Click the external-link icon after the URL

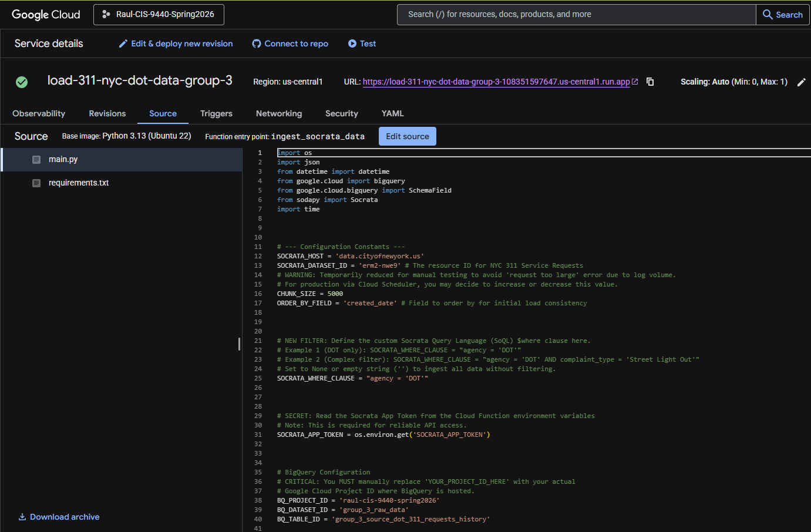[x=635, y=82]
